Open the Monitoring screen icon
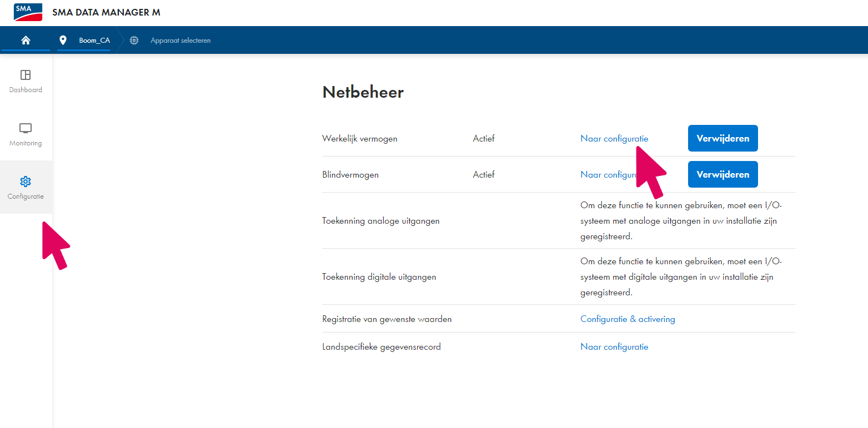This screenshot has width=868, height=428. tap(26, 128)
